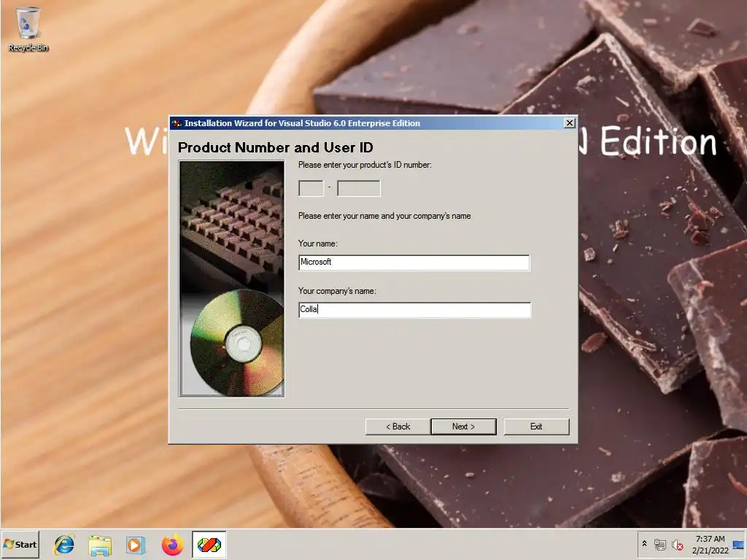Proceed with the Next button
This screenshot has height=560, width=747.
point(463,427)
